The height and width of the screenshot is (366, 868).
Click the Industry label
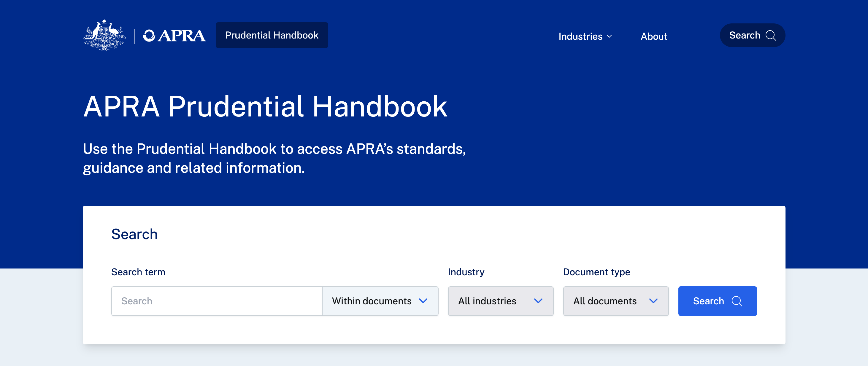[x=466, y=272]
